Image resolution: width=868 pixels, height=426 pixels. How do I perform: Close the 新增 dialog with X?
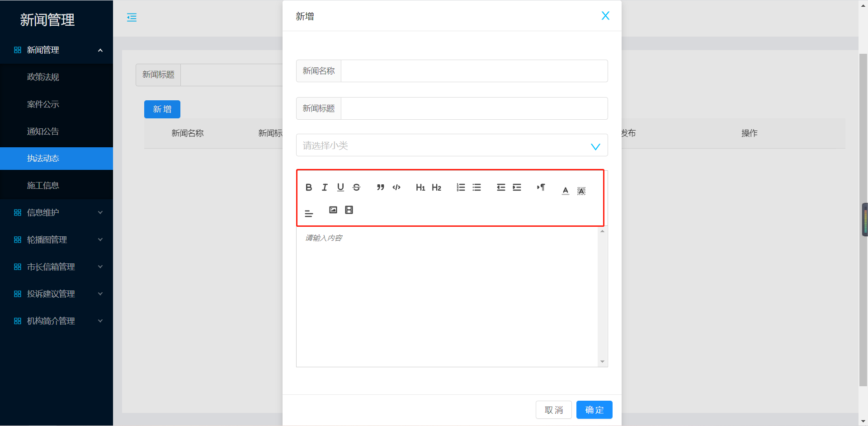[x=605, y=16]
